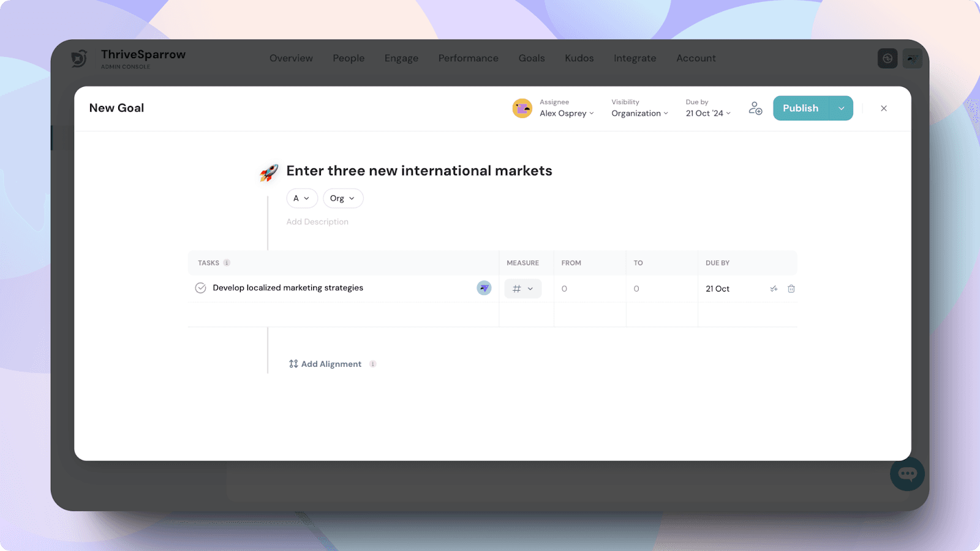
Task: Expand the Visibility Organization dropdown
Action: 639,113
